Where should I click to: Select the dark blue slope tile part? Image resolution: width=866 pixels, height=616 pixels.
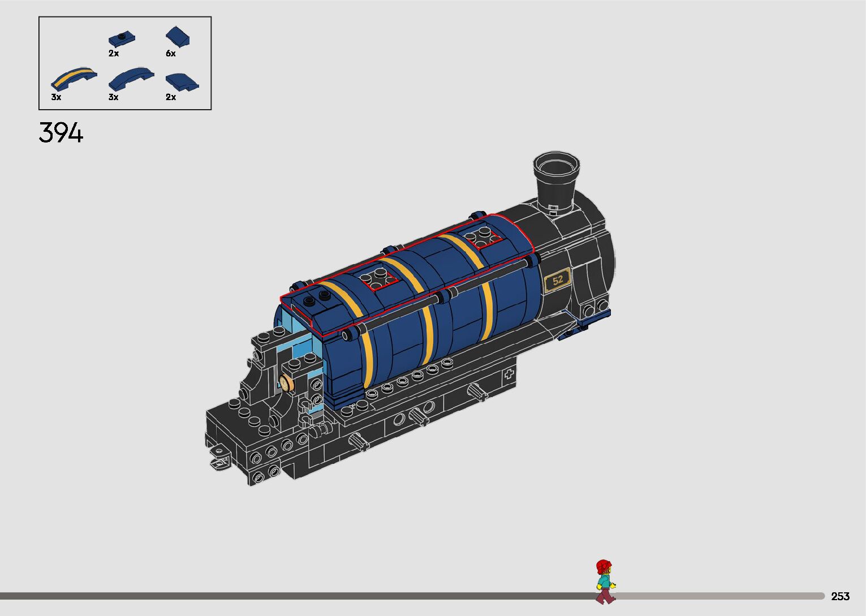click(x=178, y=37)
